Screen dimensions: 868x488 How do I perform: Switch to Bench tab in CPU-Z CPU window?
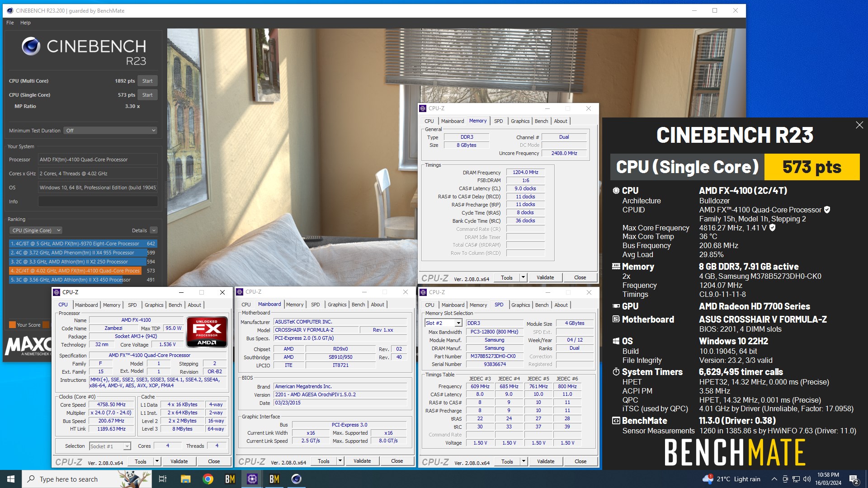175,305
